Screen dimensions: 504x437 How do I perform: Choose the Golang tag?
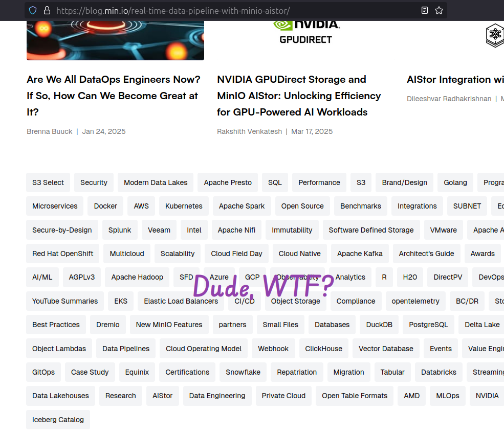(455, 182)
